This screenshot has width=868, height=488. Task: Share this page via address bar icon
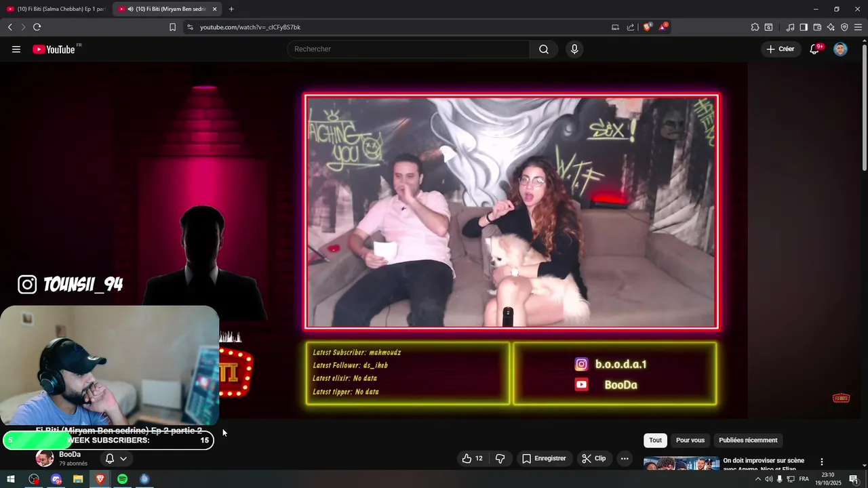point(631,27)
